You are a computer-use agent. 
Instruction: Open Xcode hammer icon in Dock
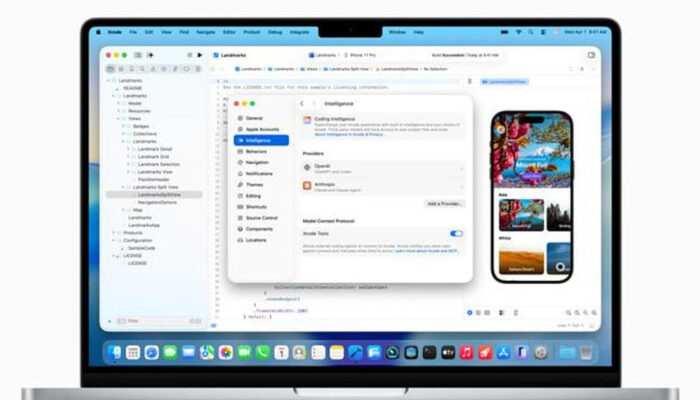tap(355, 352)
